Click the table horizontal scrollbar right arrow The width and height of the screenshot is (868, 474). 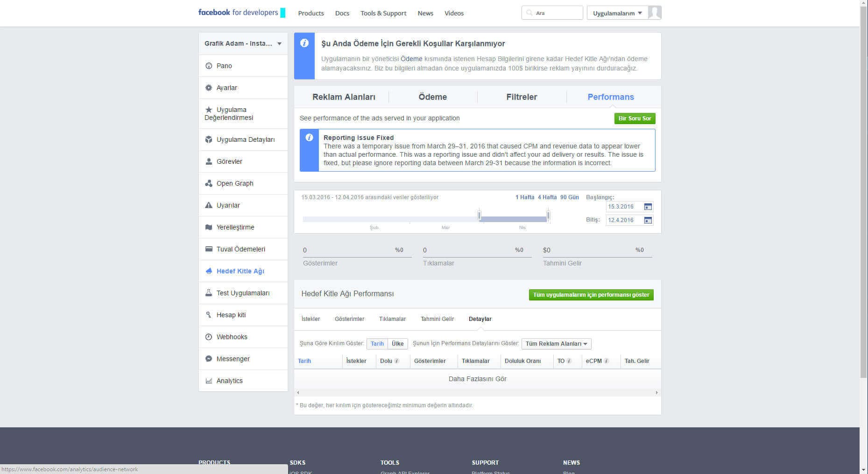[x=656, y=393]
